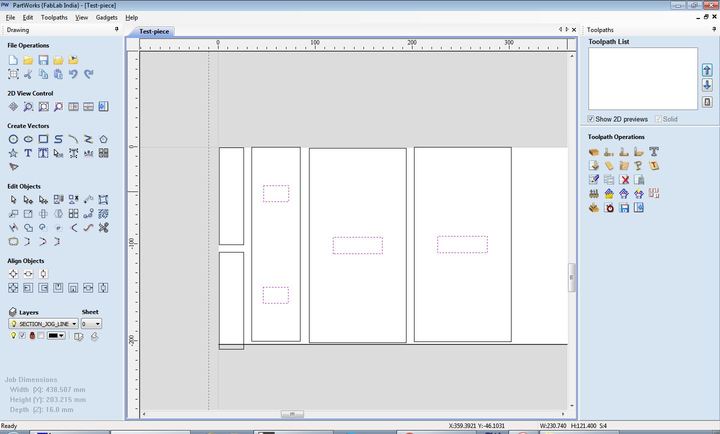
Task: Toggle the Solid checkbox
Action: point(658,119)
